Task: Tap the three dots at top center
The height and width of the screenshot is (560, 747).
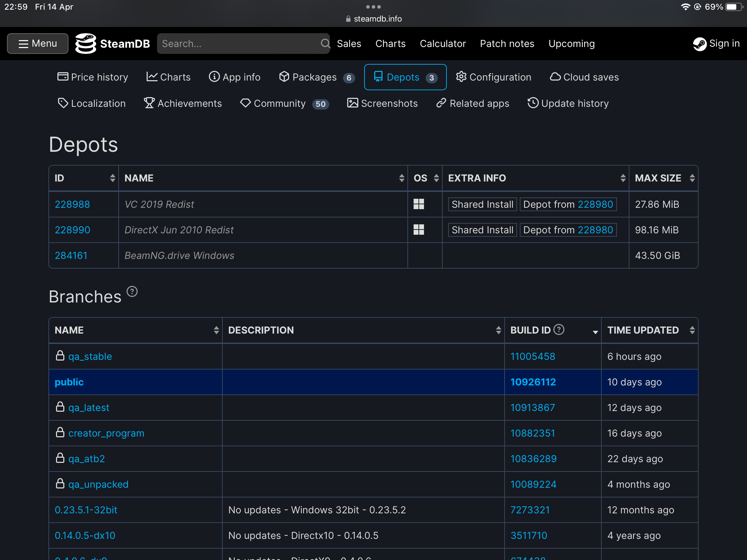Action: click(x=373, y=7)
